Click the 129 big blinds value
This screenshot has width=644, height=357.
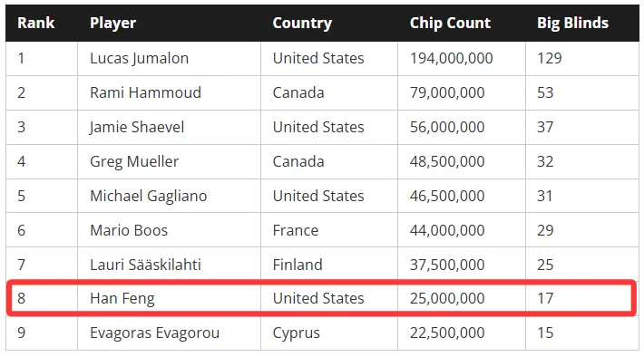[x=549, y=59]
